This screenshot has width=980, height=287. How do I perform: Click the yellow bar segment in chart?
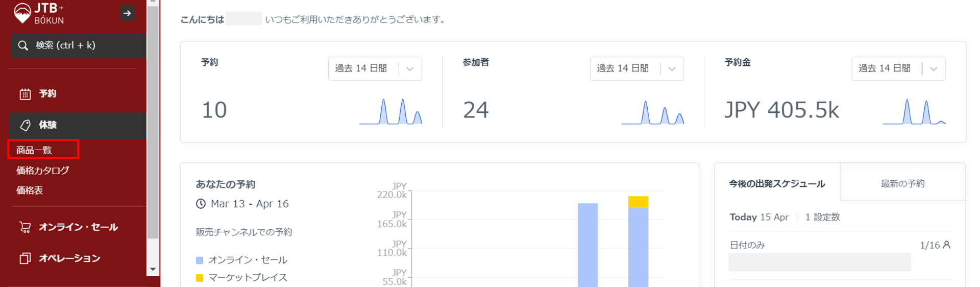[638, 202]
